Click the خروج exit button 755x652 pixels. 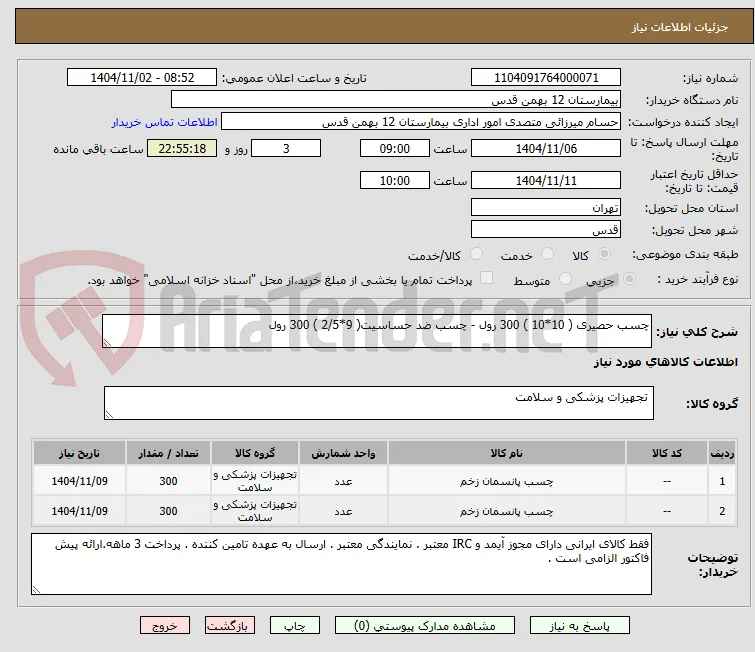tap(165, 626)
